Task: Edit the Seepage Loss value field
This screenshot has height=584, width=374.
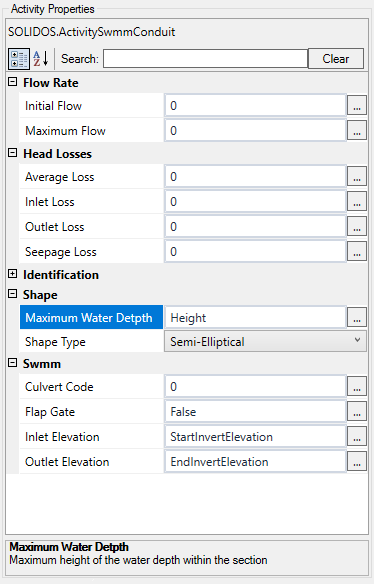Action: [x=256, y=251]
